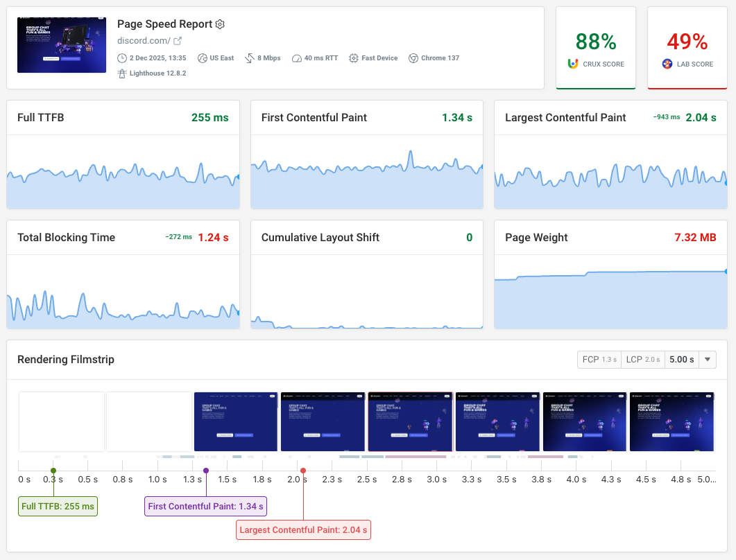Click the First Contentful Paint: 1.34 s label
Image resolution: width=736 pixels, height=560 pixels.
point(205,506)
